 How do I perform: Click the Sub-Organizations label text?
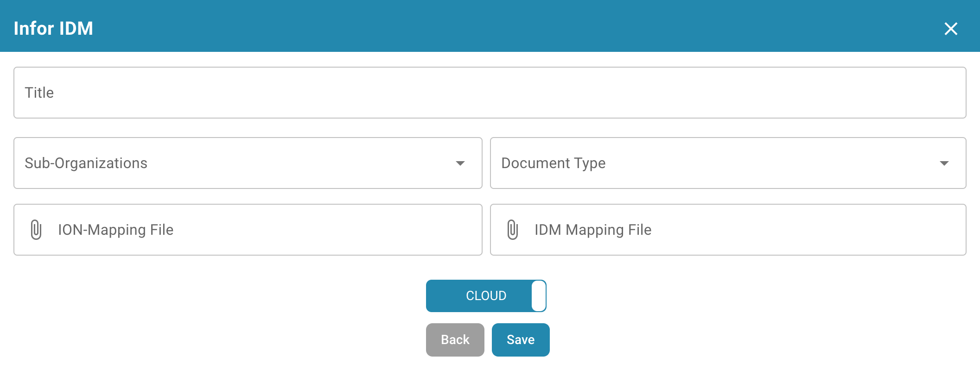click(86, 163)
